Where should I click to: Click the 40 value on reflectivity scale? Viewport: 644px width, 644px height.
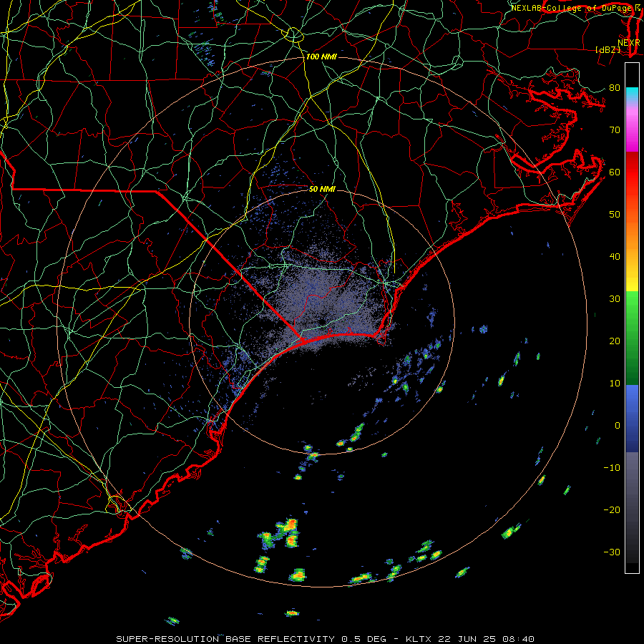(x=615, y=257)
